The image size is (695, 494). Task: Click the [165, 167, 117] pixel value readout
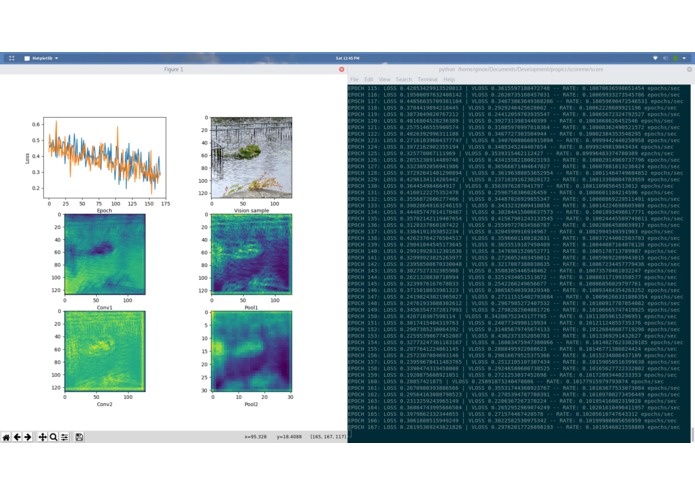click(x=328, y=437)
